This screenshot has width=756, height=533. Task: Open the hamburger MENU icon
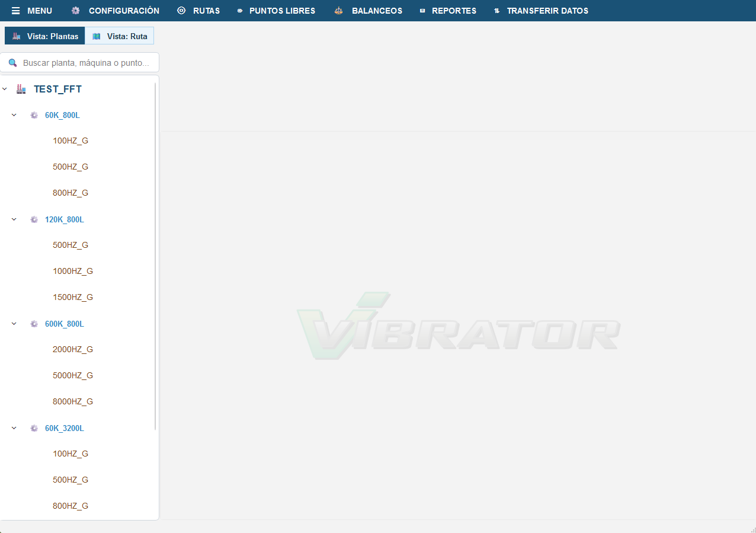pyautogui.click(x=16, y=11)
